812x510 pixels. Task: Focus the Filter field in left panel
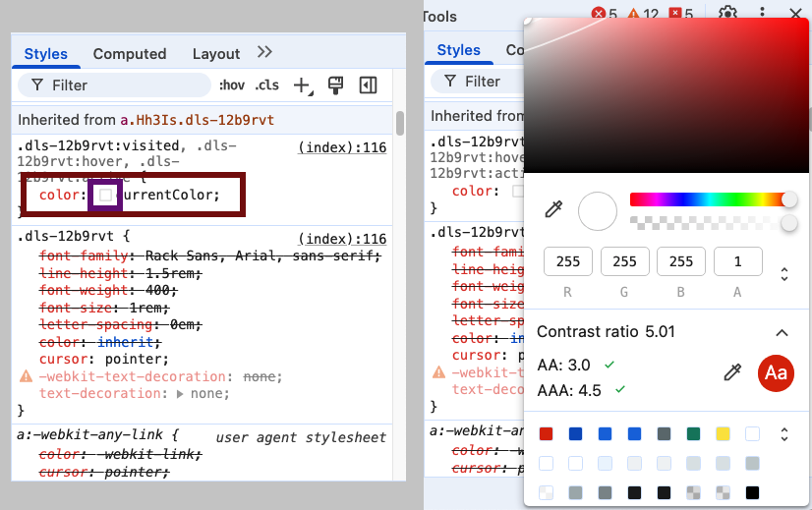point(114,85)
